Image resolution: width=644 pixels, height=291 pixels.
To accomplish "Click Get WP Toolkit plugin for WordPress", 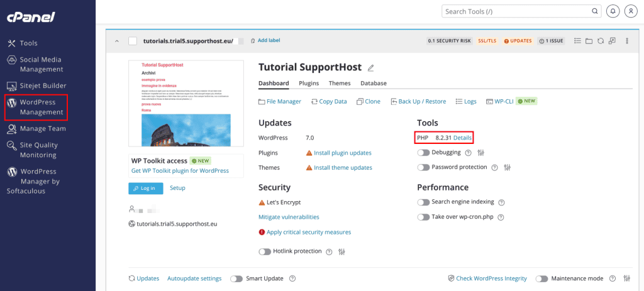I will click(180, 171).
